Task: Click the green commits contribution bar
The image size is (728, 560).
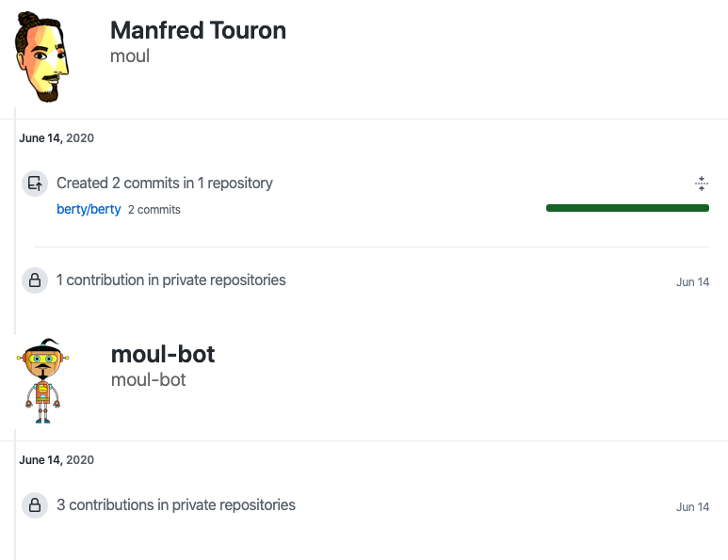Action: click(x=627, y=208)
